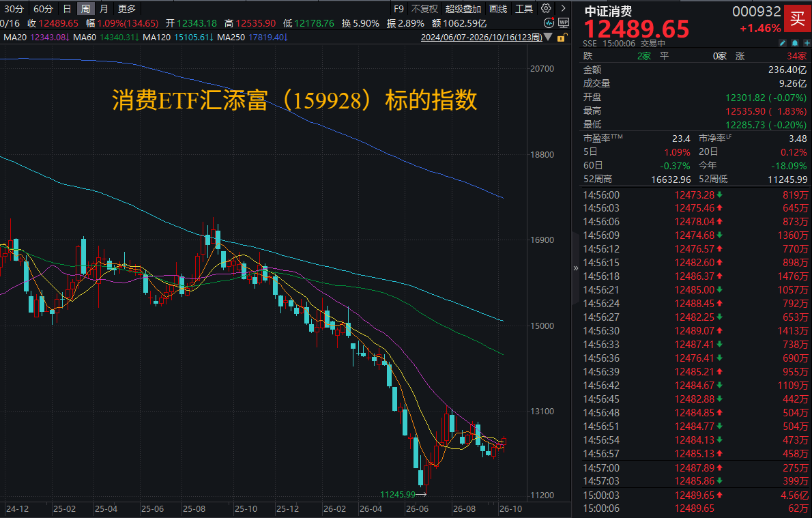Click the 金额 236.40亿 turnover value

tap(787, 70)
